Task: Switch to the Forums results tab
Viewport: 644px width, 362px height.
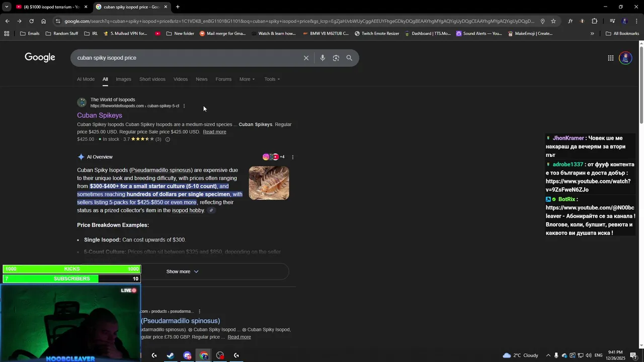Action: [223, 79]
